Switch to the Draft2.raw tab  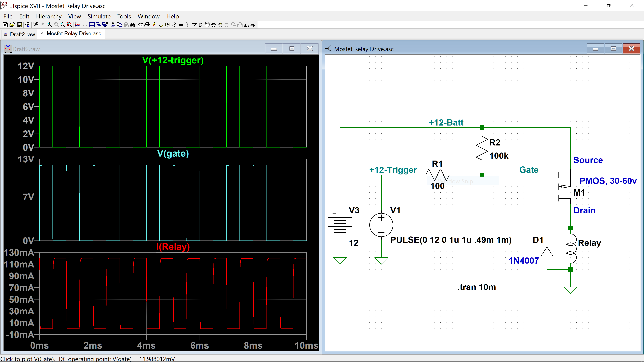click(19, 34)
